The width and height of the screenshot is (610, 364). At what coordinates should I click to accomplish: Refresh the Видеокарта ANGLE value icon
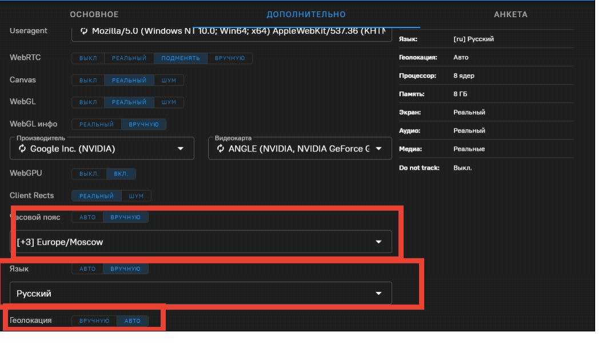pyautogui.click(x=221, y=149)
